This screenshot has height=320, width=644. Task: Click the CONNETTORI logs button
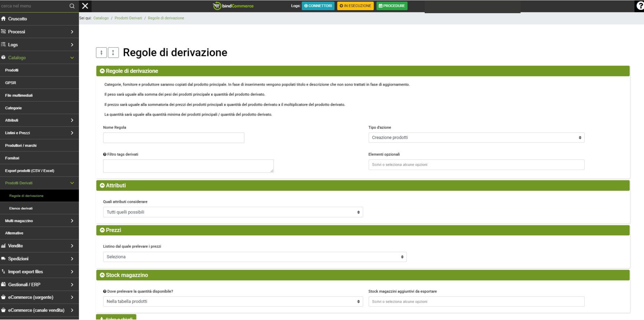tap(318, 6)
